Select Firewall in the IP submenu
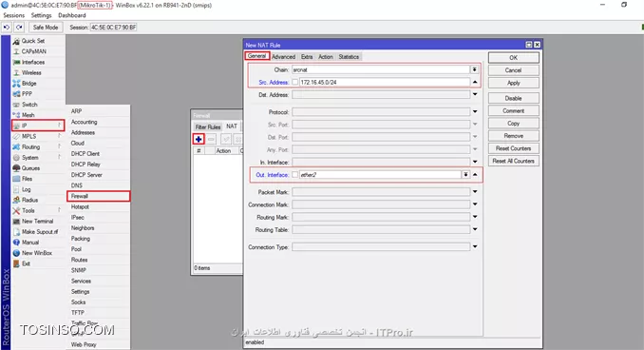This screenshot has width=644, height=350. (x=98, y=196)
